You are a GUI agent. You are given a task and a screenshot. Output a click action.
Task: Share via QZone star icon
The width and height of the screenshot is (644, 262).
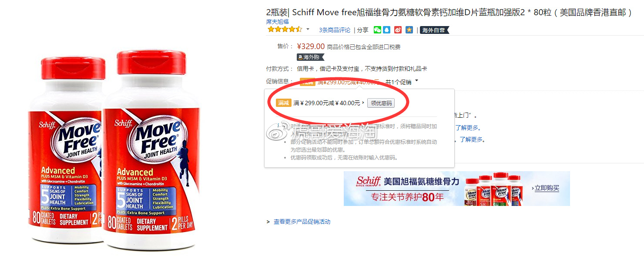click(409, 30)
